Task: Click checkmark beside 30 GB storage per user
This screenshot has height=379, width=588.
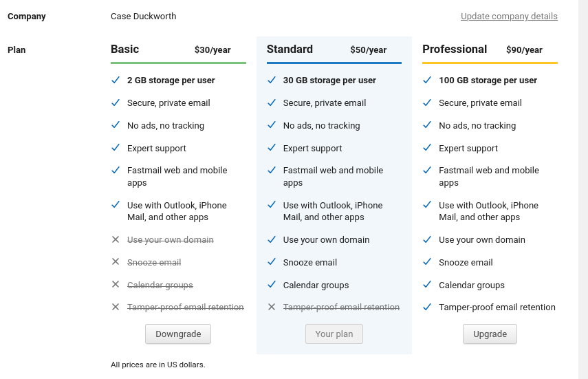Action: coord(272,80)
